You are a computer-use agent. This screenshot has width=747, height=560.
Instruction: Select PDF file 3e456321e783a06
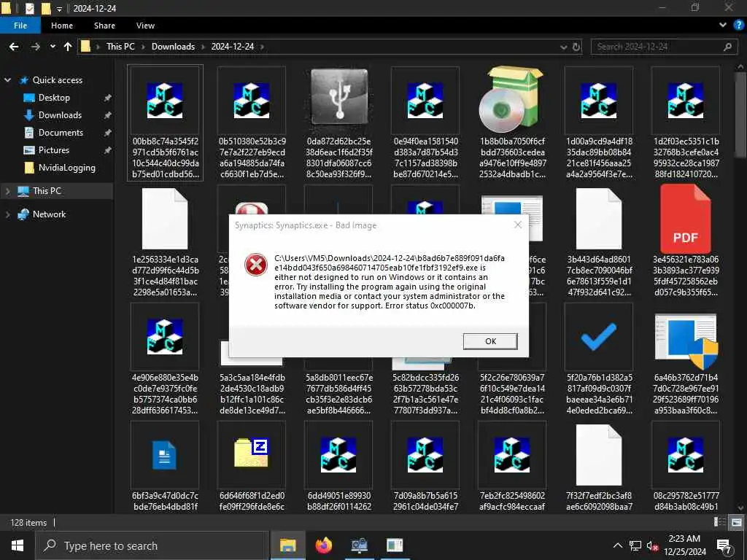pyautogui.click(x=686, y=241)
